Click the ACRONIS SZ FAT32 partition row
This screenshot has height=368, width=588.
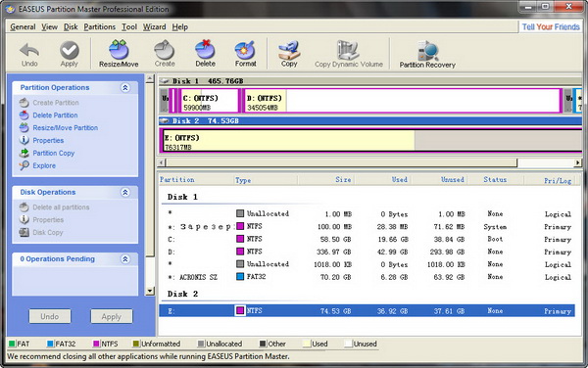[367, 277]
